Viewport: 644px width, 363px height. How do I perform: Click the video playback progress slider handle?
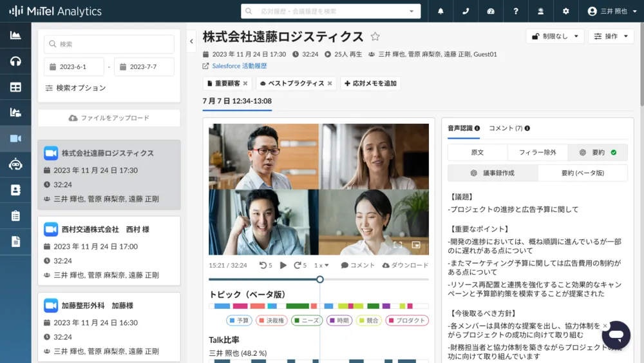pos(319,279)
